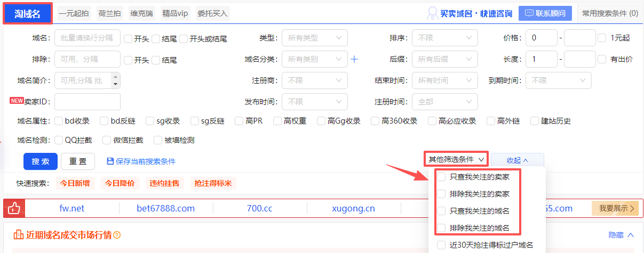Open the 注册商 dropdown

coord(315,80)
